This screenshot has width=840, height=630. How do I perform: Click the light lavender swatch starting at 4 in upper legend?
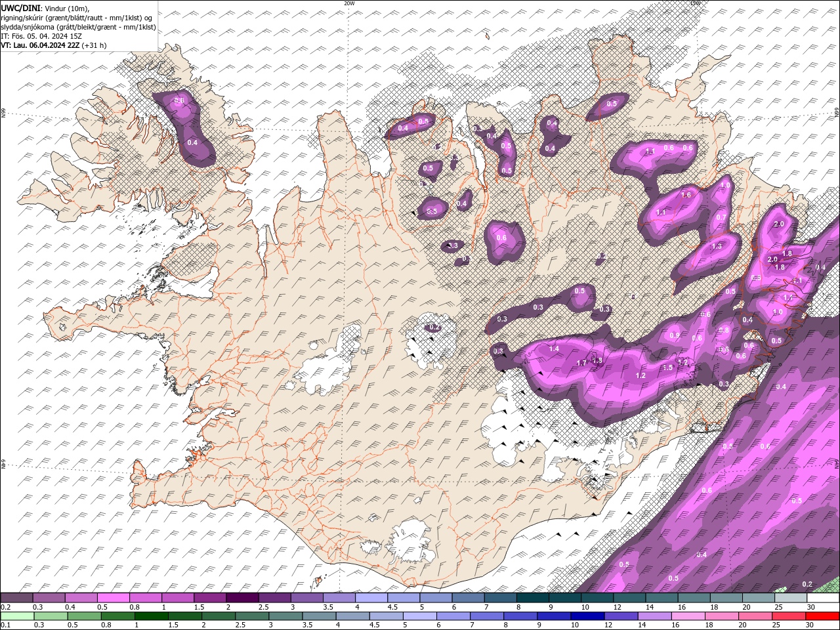pos(371,598)
